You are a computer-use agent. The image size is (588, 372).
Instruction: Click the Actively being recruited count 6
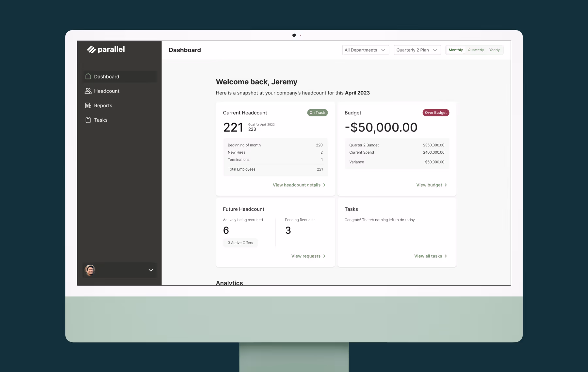coord(226,230)
